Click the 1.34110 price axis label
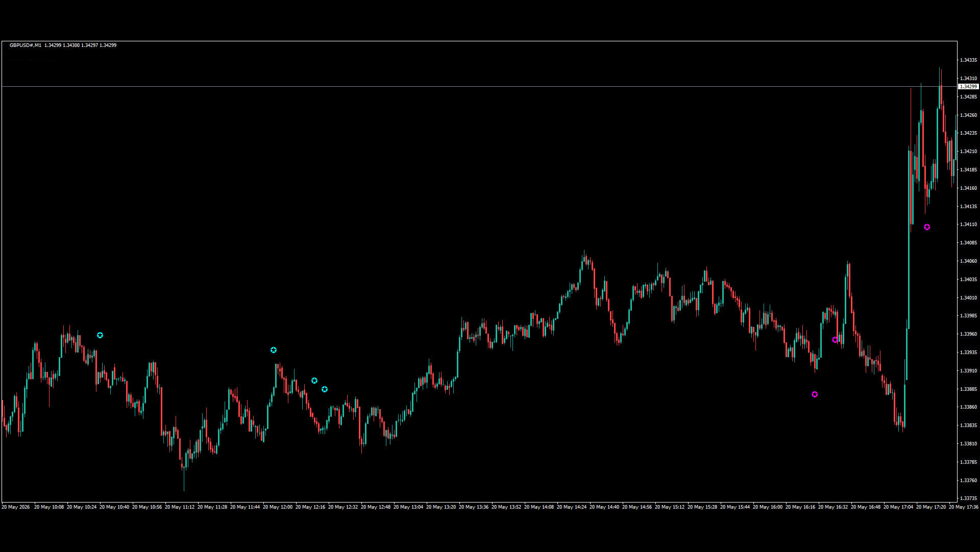Screen dimensions: 980x552 (x=968, y=224)
